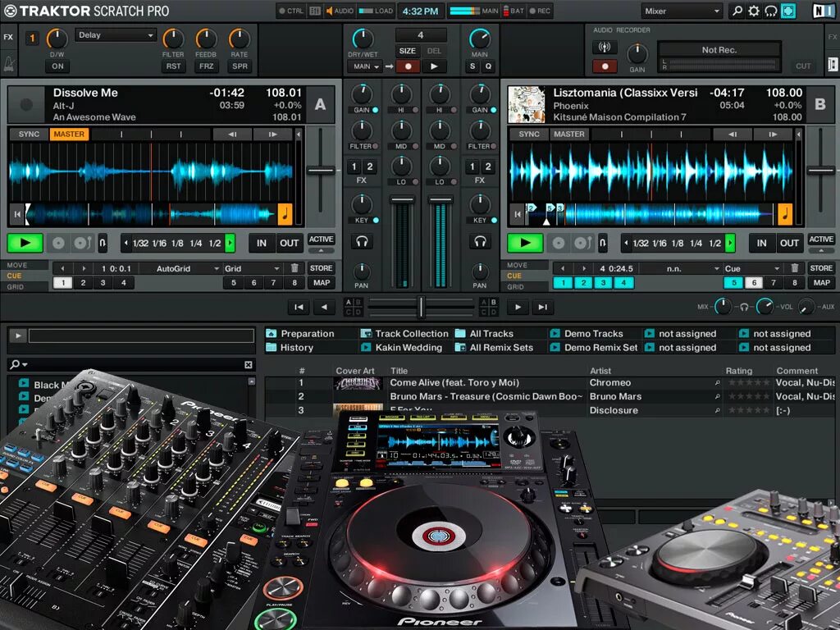Click the headphones cruise icon in header
The width and height of the screenshot is (840, 630).
(x=770, y=11)
